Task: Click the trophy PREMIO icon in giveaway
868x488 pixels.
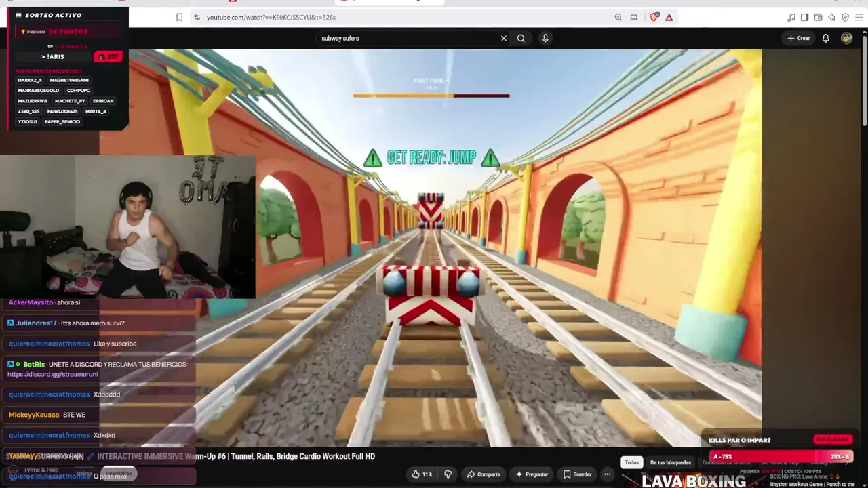Action: coord(23,32)
